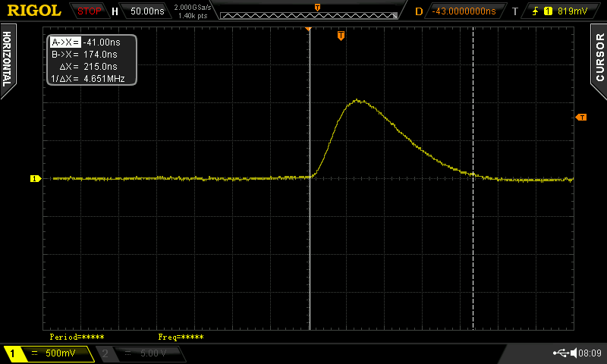The height and width of the screenshot is (364, 607).
Task: Click the 2.000GSa/s sample rate readout
Action: pos(193,8)
